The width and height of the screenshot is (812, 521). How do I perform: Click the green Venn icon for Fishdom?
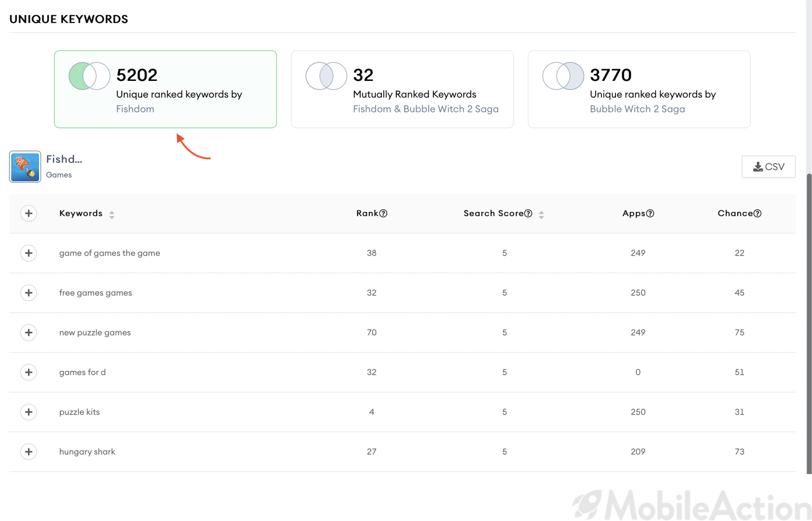pos(89,76)
